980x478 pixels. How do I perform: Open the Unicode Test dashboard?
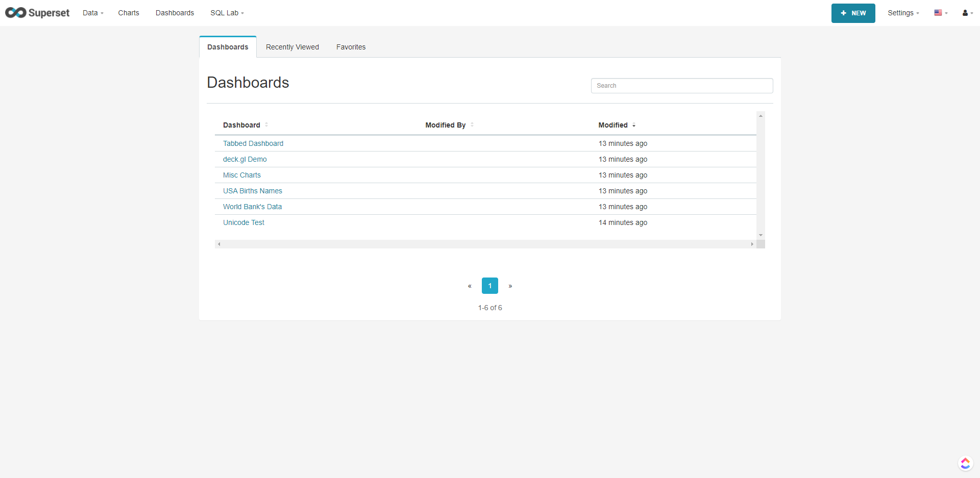click(243, 222)
